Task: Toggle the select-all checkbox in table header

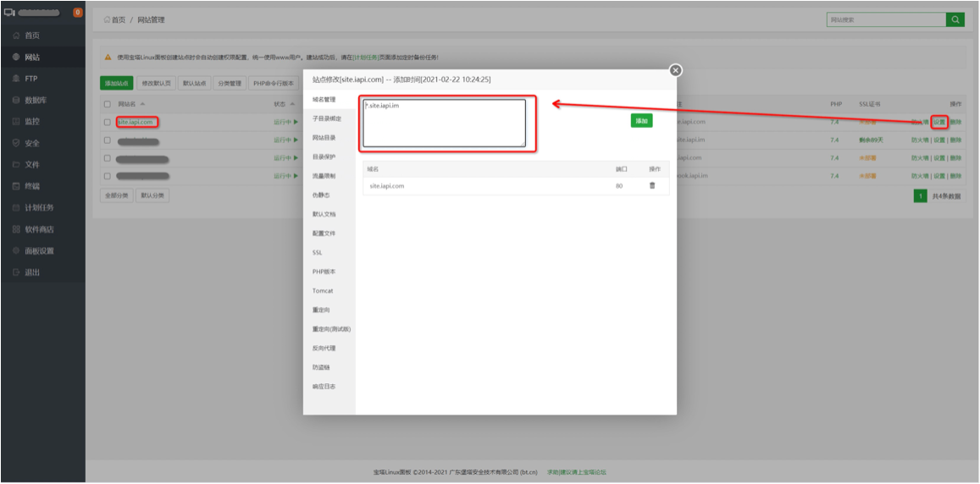Action: (x=107, y=104)
